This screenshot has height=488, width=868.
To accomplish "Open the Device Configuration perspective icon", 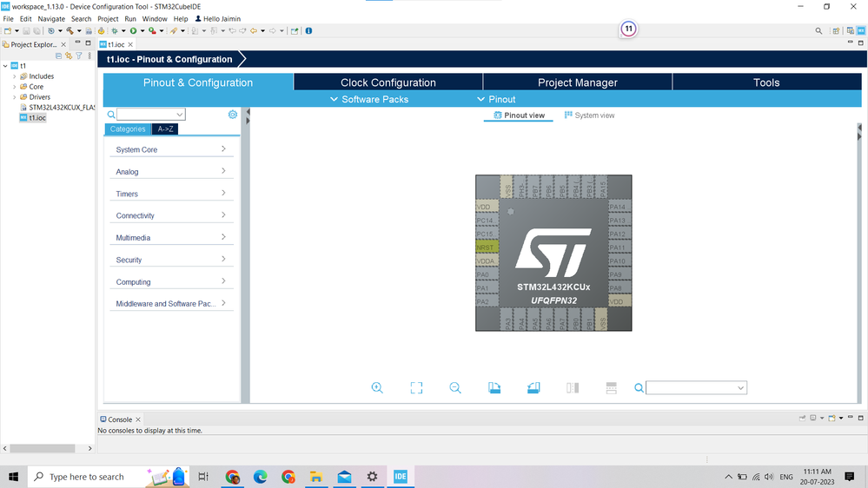I will [x=861, y=31].
